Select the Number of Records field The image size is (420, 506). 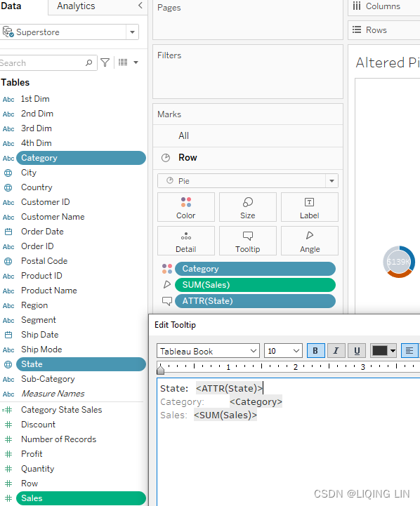(59, 439)
